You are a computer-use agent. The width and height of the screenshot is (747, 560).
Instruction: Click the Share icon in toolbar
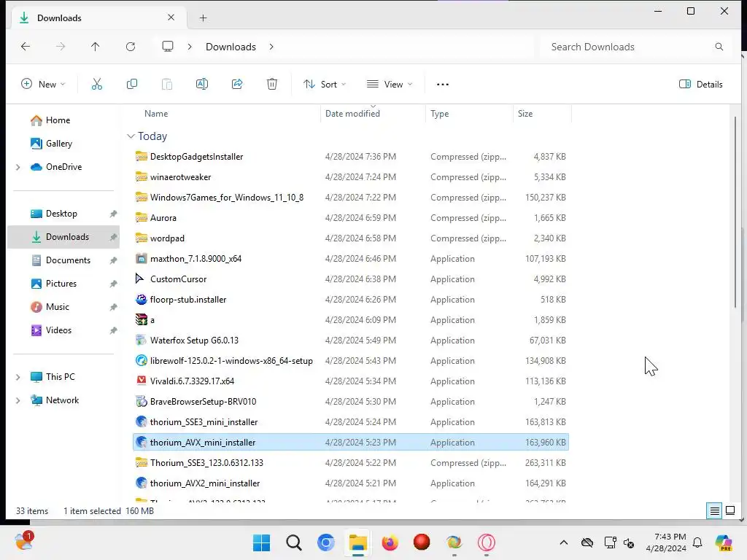click(237, 85)
